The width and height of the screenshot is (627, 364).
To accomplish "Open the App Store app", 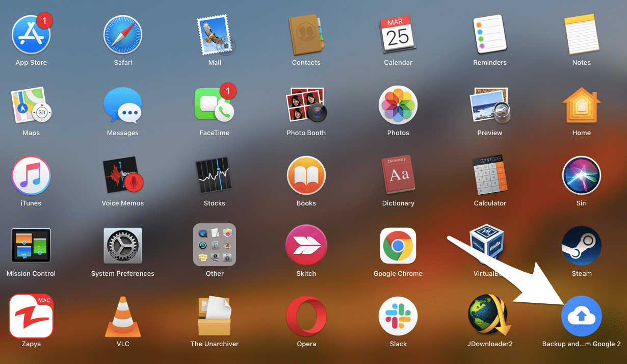I will [x=31, y=34].
